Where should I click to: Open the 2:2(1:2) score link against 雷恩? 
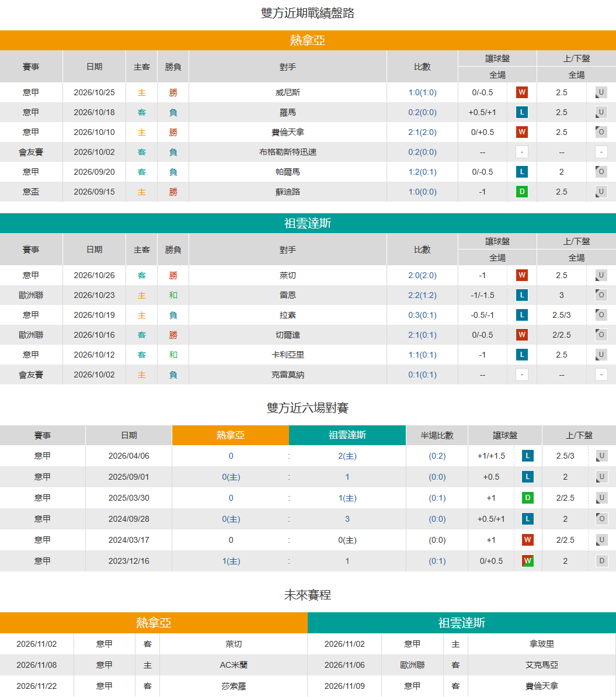pyautogui.click(x=422, y=295)
